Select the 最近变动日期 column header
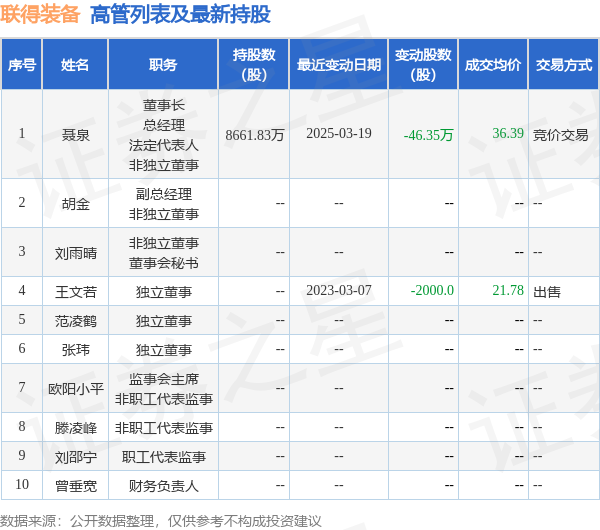600x530 pixels. pyautogui.click(x=339, y=64)
